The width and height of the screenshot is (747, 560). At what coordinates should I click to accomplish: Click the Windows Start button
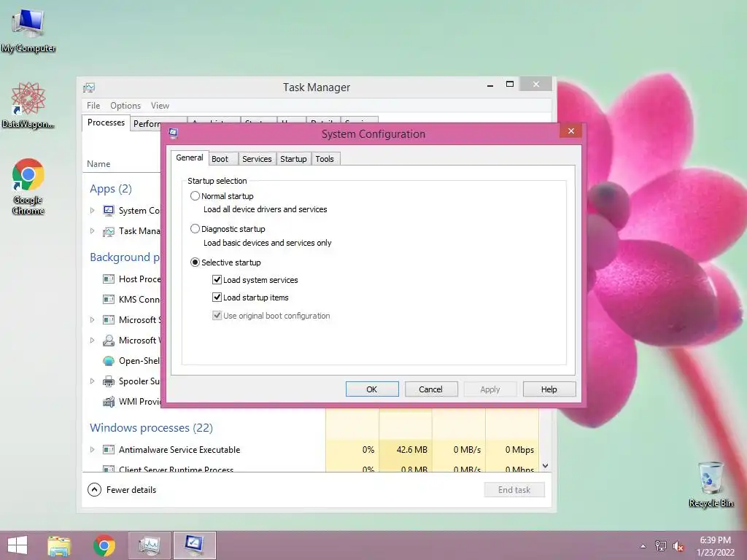pyautogui.click(x=18, y=545)
